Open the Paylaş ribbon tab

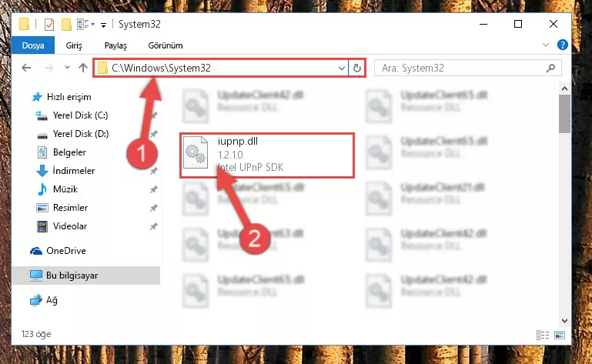115,45
